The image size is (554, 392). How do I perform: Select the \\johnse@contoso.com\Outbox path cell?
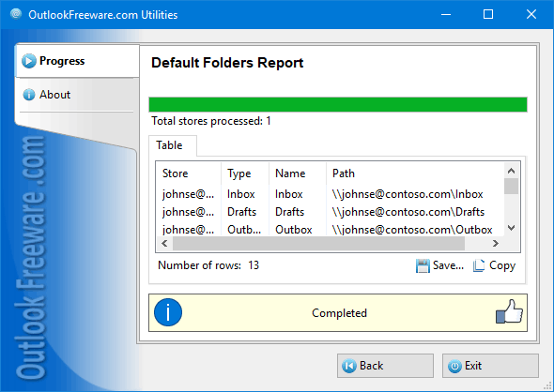click(x=412, y=230)
